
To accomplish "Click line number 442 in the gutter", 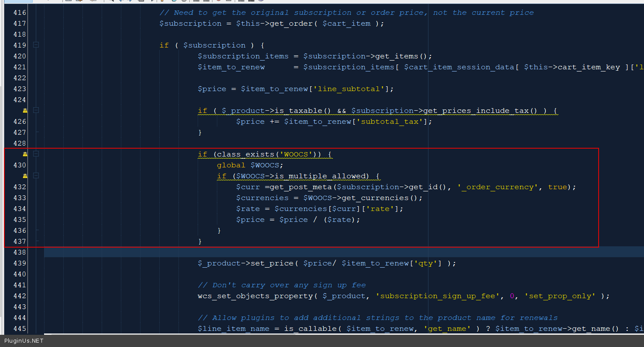I will [x=20, y=296].
